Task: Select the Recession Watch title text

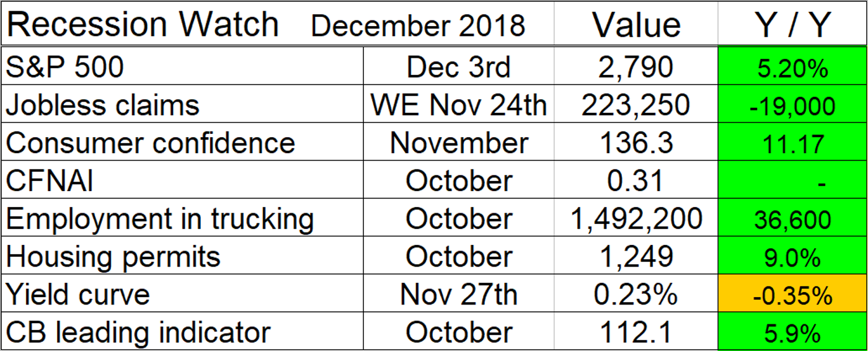Action: coord(143,25)
